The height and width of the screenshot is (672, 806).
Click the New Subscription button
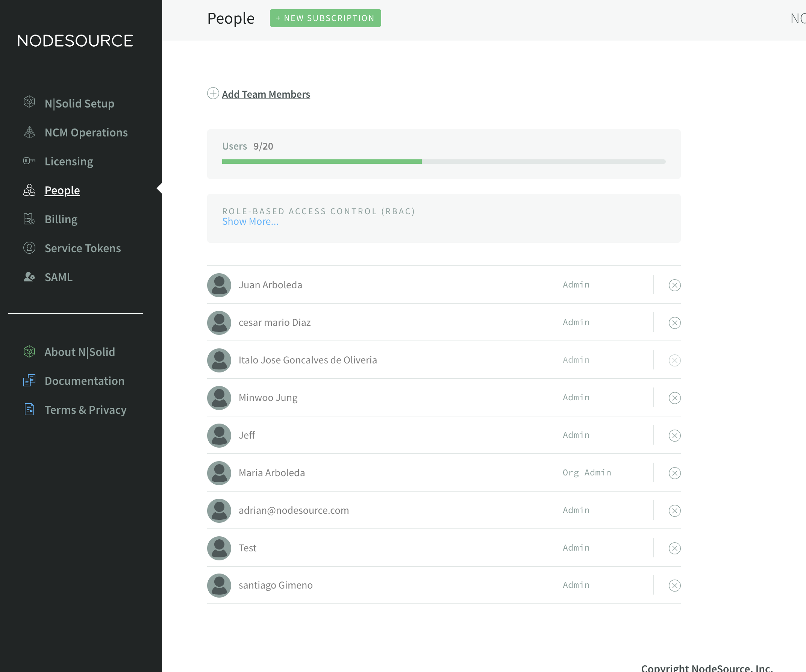[x=325, y=18]
